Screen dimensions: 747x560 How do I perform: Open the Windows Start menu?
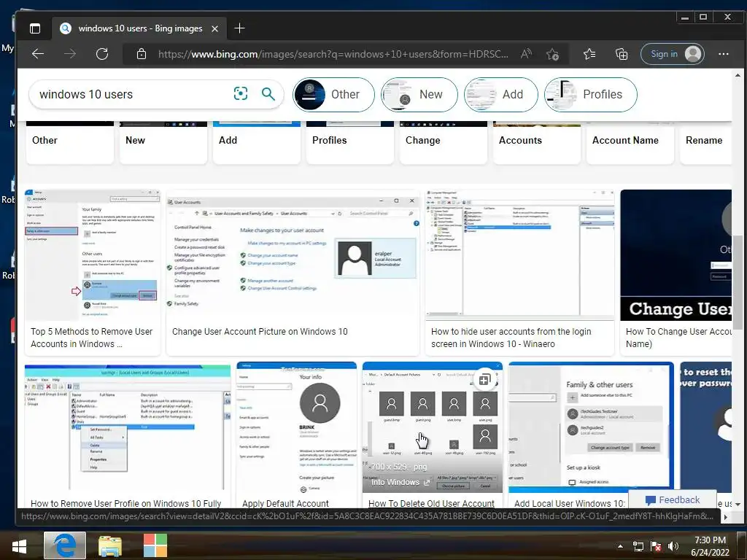click(19, 545)
